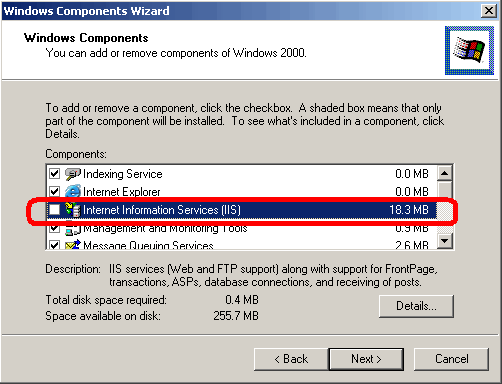Screen dimensions: 502x384
Task: Go back to the previous wizard page
Action: click(x=291, y=359)
